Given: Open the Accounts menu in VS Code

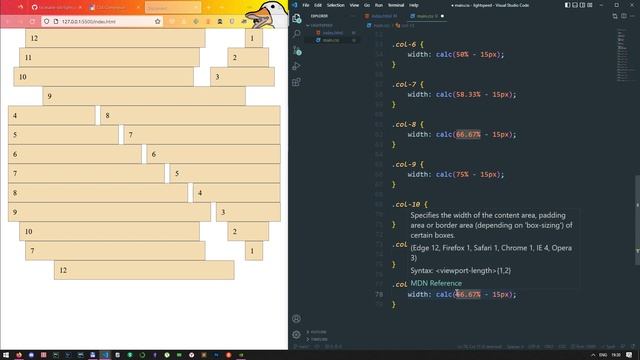Looking at the screenshot, I should 297,319.
